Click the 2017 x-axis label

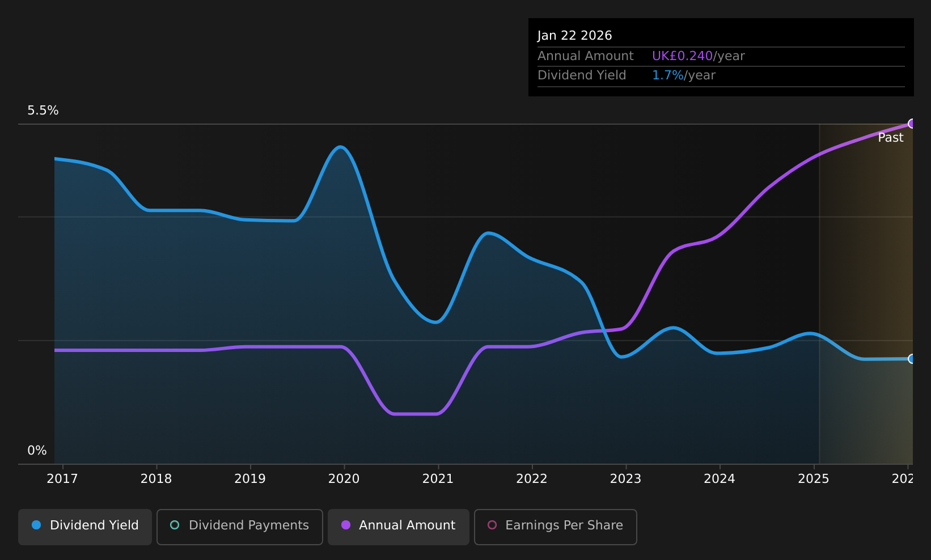pos(62,479)
